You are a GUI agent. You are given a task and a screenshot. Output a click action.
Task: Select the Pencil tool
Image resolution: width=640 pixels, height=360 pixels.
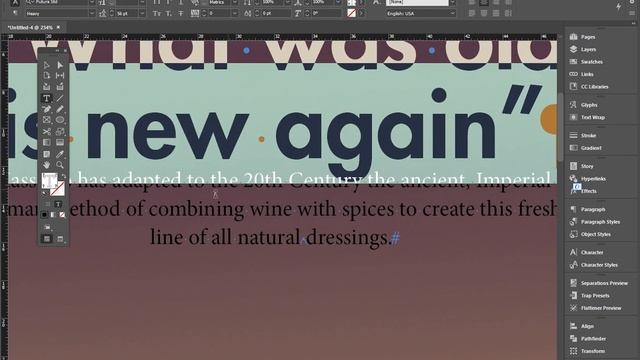60,109
